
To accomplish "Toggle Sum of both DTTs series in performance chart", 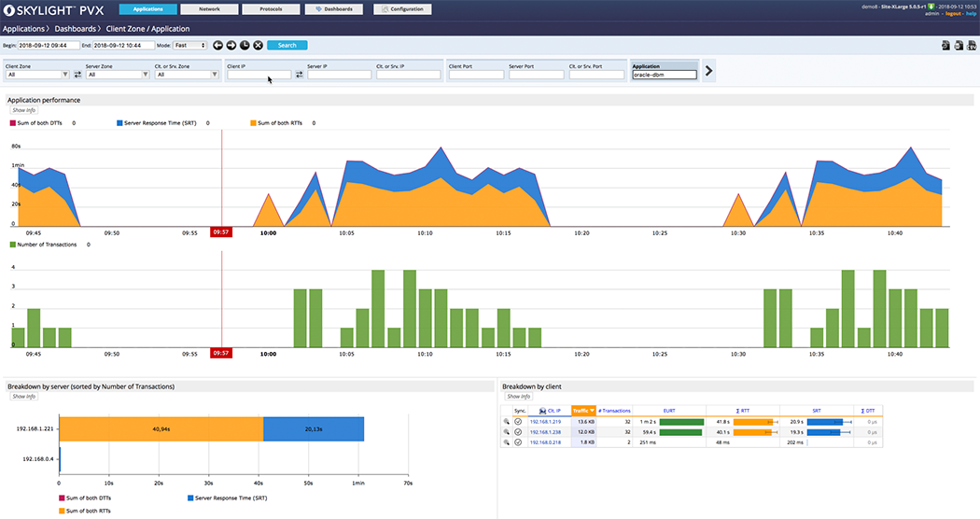I will [x=36, y=123].
